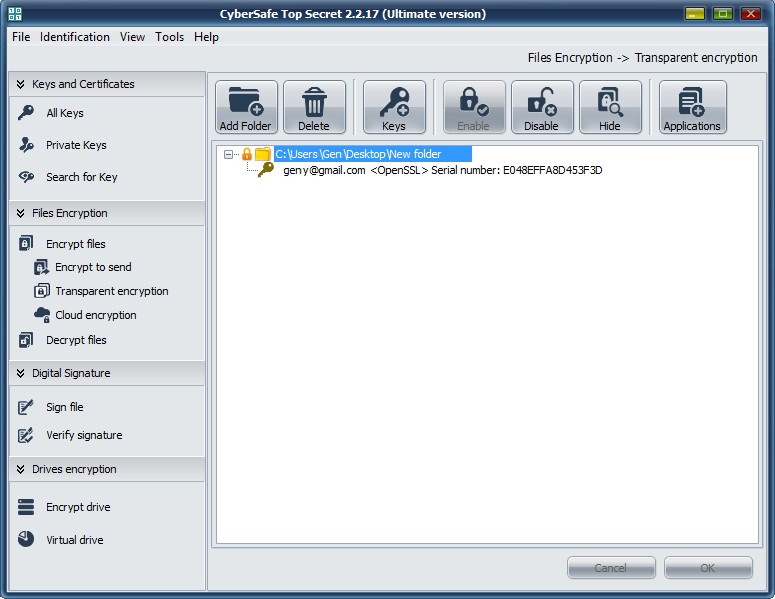The image size is (775, 599).
Task: Open the Encrypt to send label
Action: tap(93, 267)
